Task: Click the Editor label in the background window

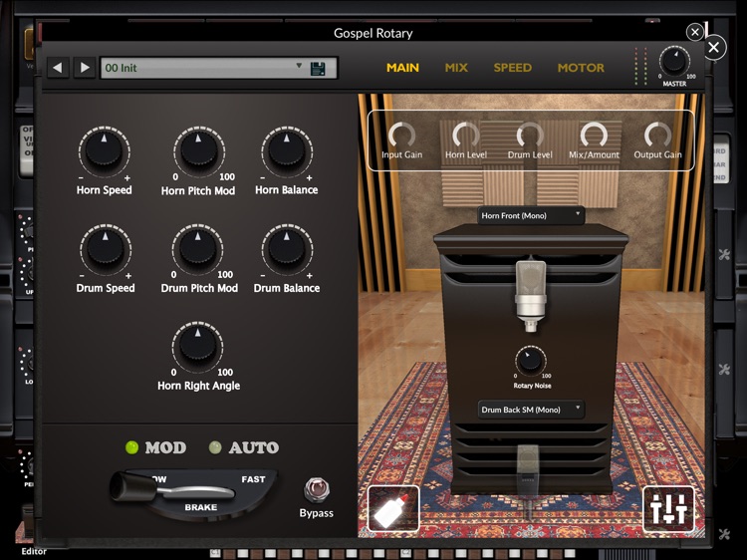Action: pos(34,551)
